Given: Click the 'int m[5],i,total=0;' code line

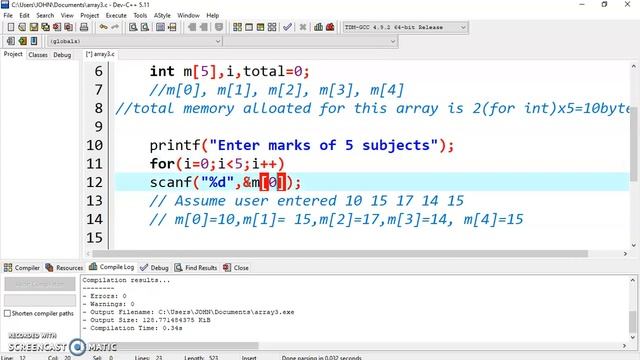Looking at the screenshot, I should [229, 71].
